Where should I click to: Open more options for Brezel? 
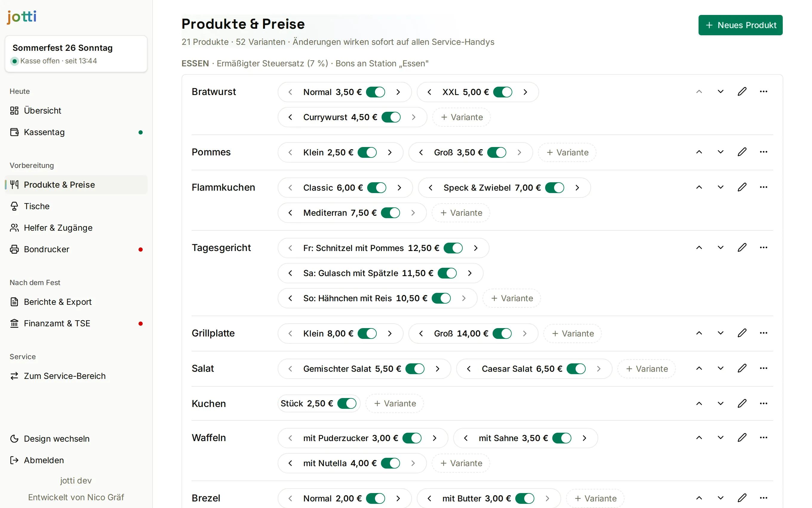click(763, 498)
